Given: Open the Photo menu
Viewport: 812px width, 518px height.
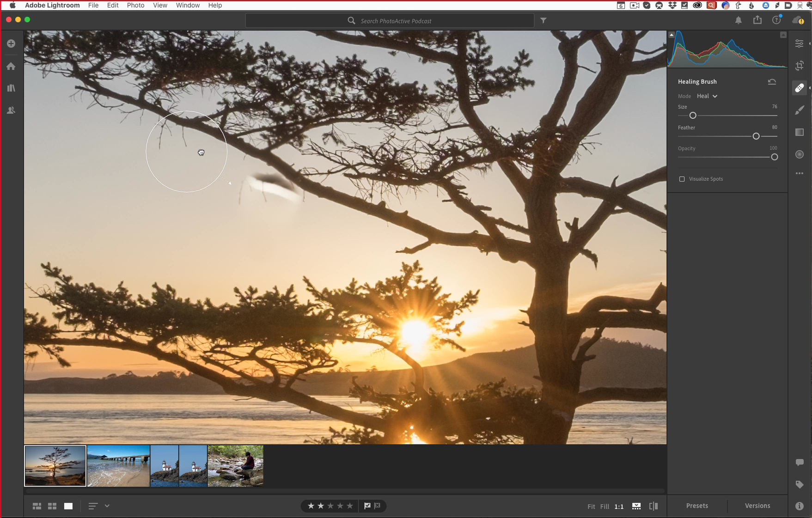Looking at the screenshot, I should tap(135, 5).
